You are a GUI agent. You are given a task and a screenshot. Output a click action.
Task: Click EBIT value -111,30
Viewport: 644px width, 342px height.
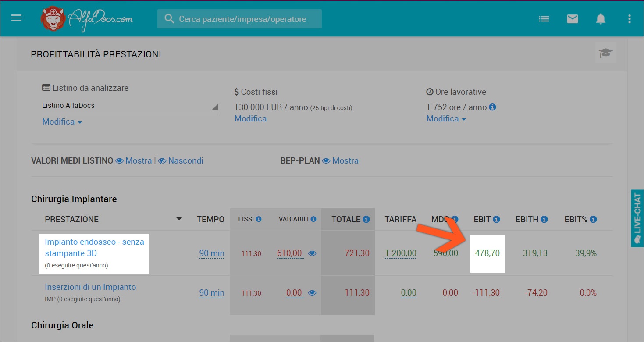(x=486, y=292)
